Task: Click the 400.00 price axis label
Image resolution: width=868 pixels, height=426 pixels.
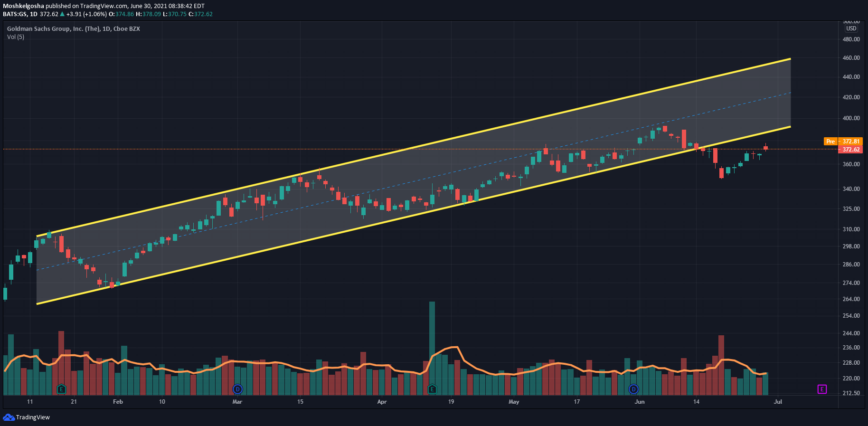Action: 851,118
